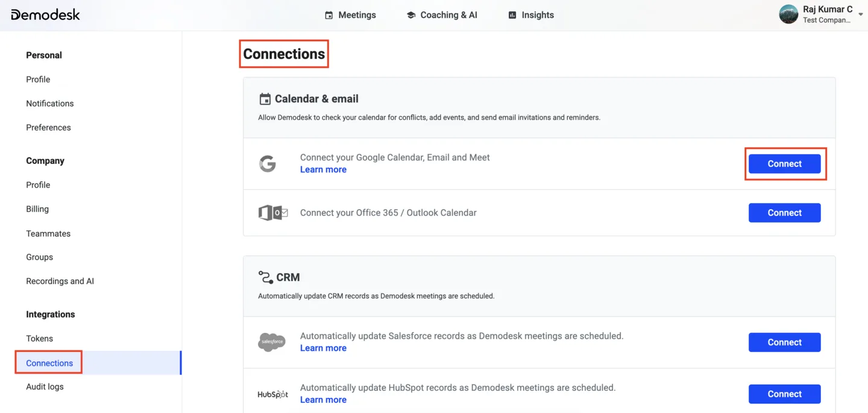Open Preferences settings
The height and width of the screenshot is (413, 868).
click(x=48, y=128)
